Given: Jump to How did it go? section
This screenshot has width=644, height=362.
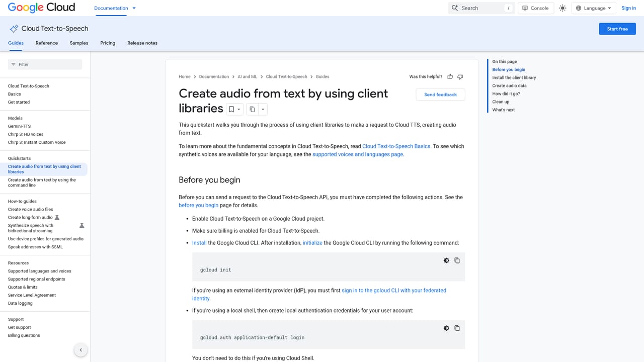Looking at the screenshot, I should tap(506, 94).
